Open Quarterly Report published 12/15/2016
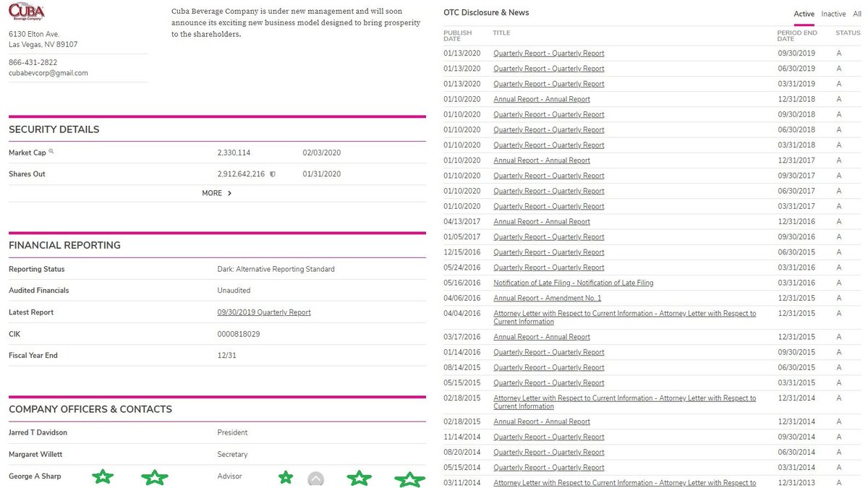Screen dimensions: 868x488 pos(549,252)
